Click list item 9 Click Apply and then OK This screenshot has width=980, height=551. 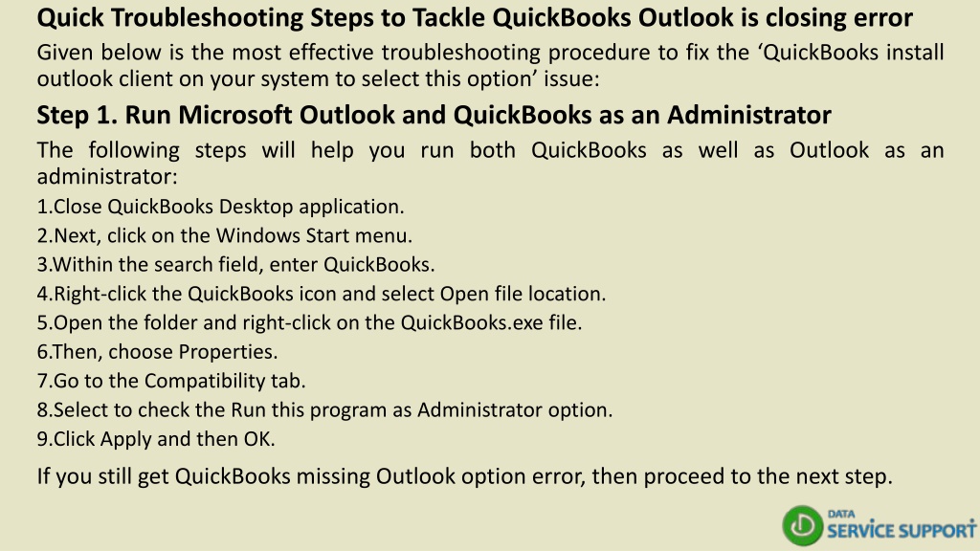(x=156, y=439)
